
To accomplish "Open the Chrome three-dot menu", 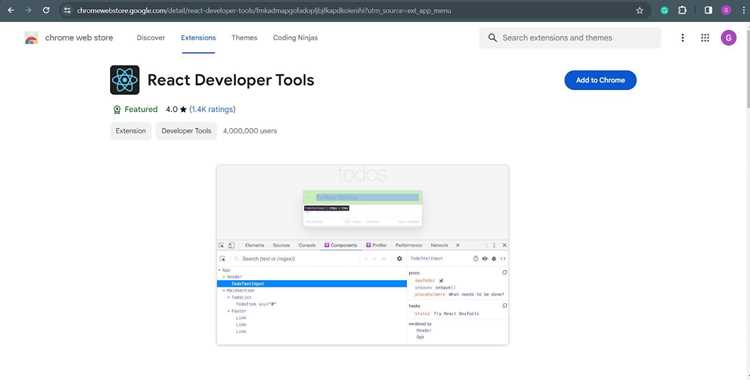I will [743, 10].
